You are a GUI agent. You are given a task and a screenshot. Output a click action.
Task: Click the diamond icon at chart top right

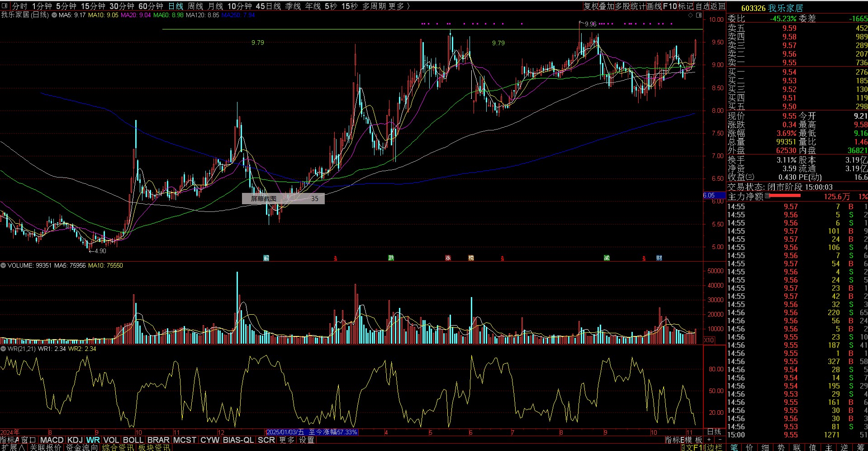[691, 15]
